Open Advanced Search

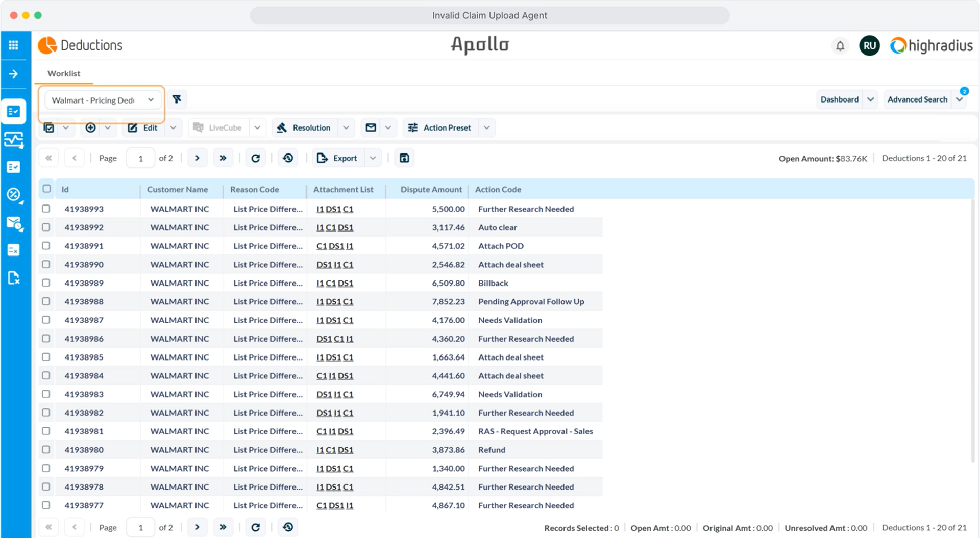[x=917, y=99]
